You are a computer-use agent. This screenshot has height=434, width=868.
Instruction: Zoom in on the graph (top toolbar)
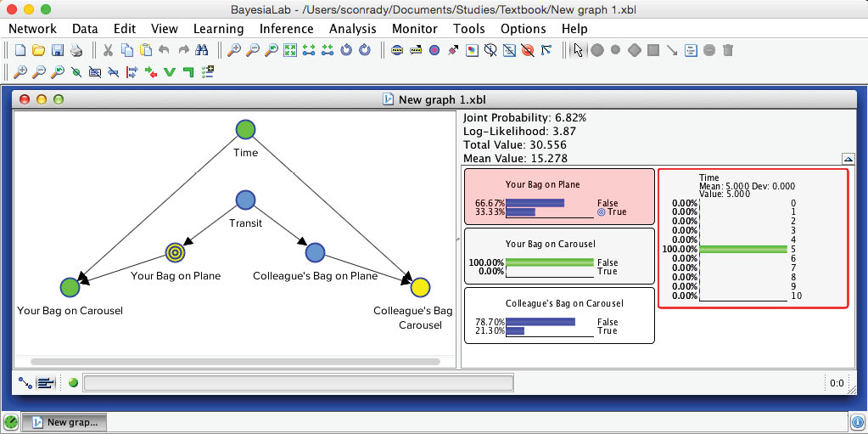234,50
